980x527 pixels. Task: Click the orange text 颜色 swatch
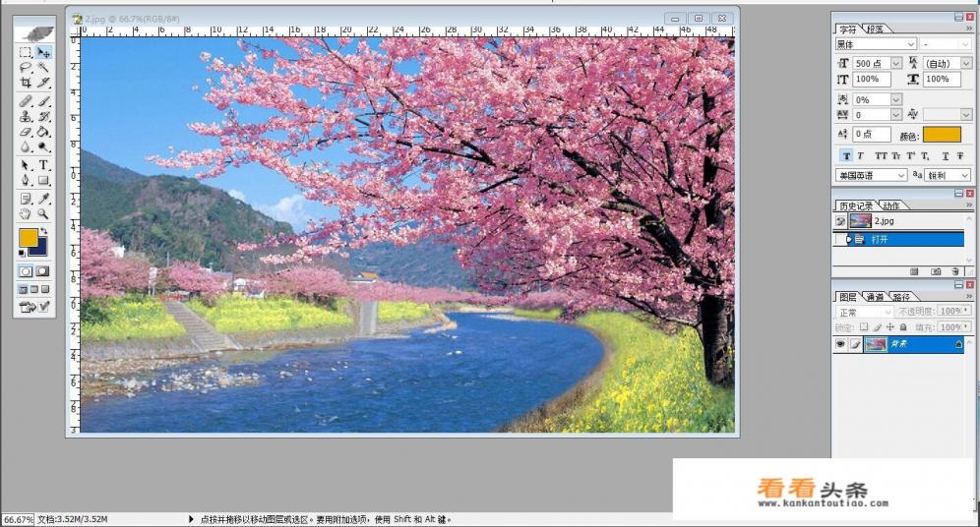[x=942, y=135]
